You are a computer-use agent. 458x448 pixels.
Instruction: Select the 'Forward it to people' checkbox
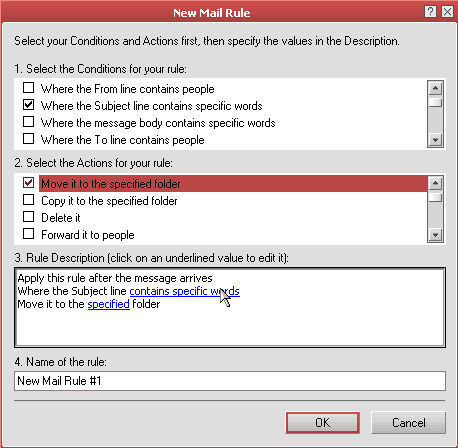[29, 234]
